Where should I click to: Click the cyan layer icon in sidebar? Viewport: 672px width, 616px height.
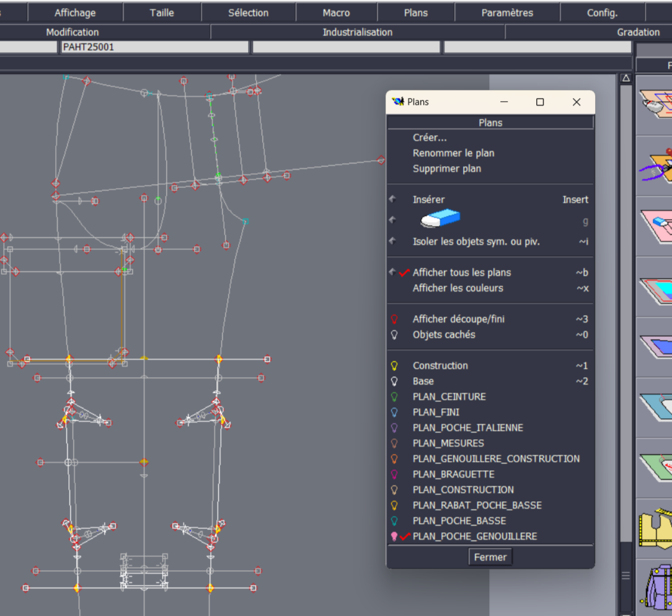(656, 290)
